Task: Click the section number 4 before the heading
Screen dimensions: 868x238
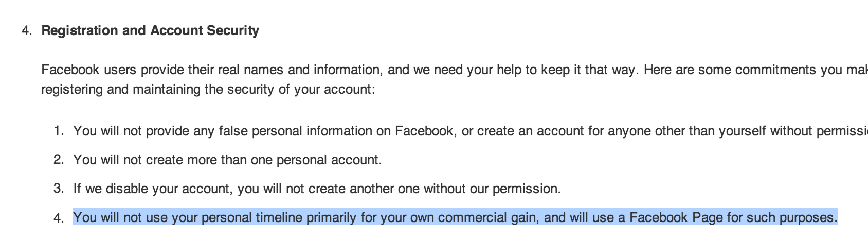Action: coord(27,31)
